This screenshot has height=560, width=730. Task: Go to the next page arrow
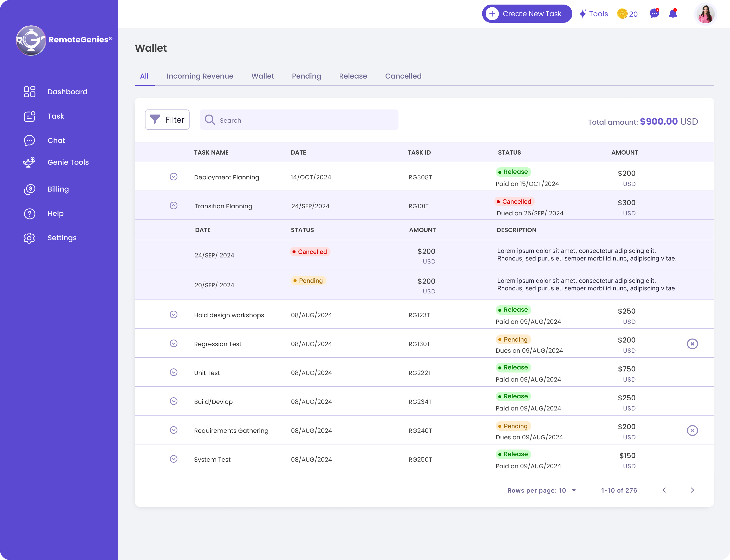point(692,490)
